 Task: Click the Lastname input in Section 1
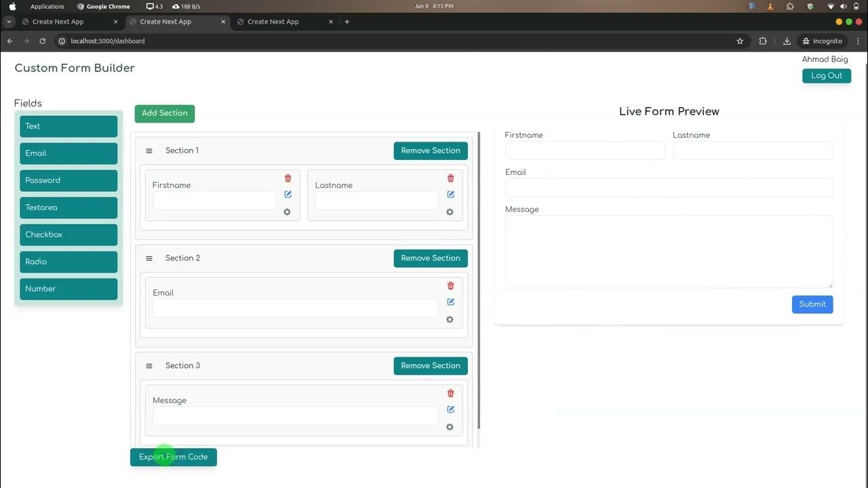[377, 201]
